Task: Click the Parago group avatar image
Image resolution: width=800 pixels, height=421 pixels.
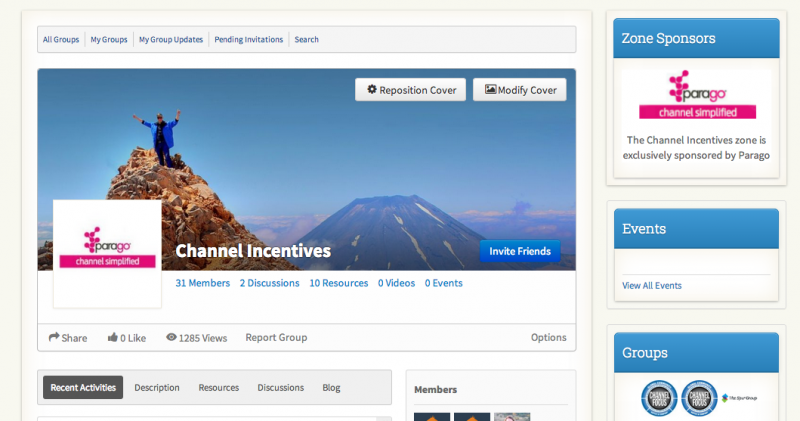Action: pyautogui.click(x=108, y=254)
